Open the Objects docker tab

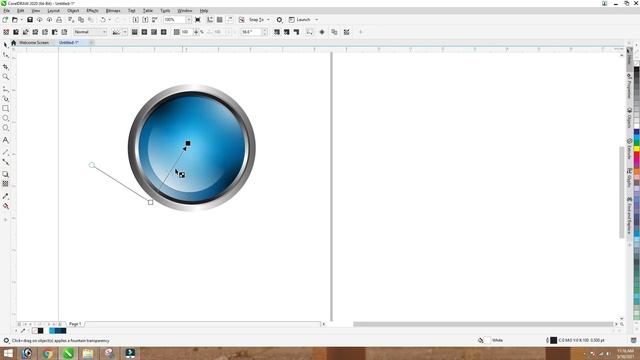[x=629, y=119]
